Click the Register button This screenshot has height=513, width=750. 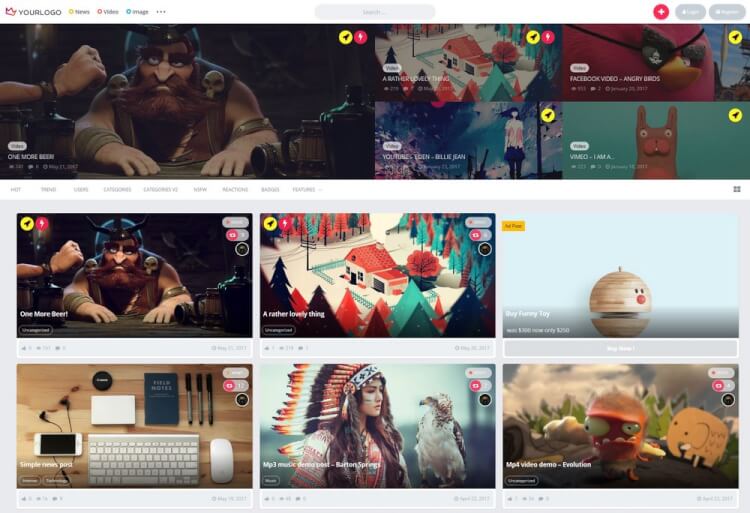[x=727, y=12]
